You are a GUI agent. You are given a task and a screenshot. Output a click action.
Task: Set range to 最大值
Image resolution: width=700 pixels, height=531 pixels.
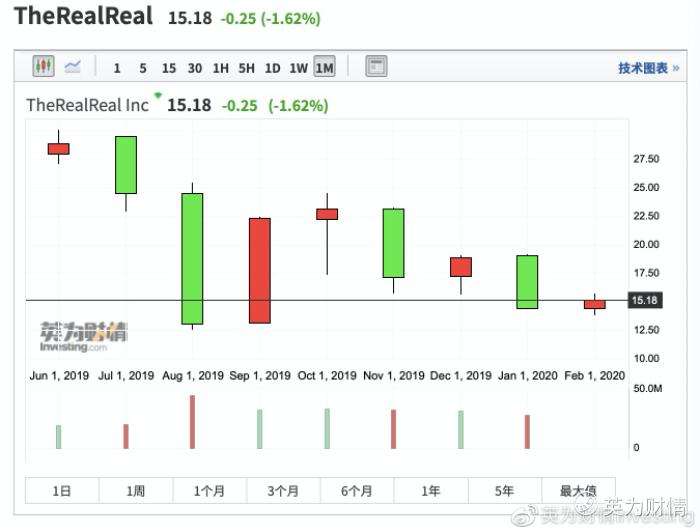pos(578,491)
